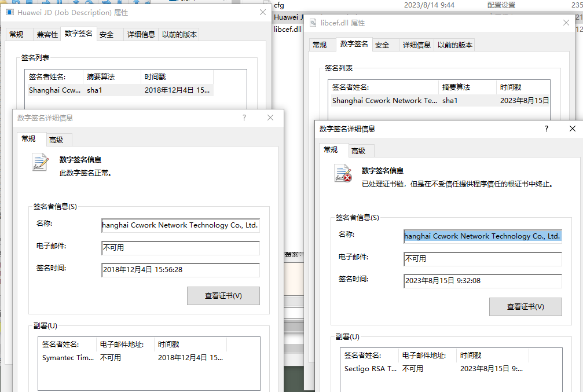Click help question mark on right signature details dialog
The width and height of the screenshot is (583, 392).
546,129
